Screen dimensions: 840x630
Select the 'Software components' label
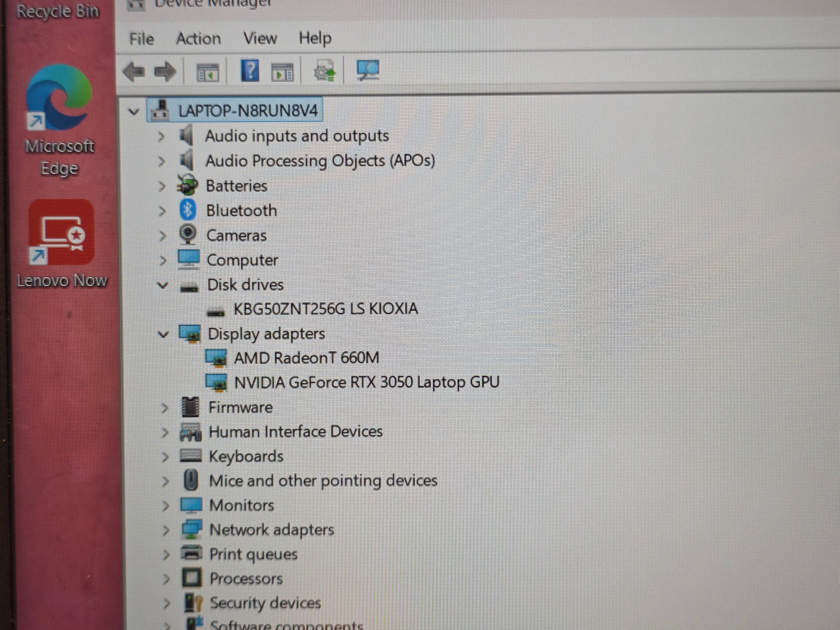(x=286, y=625)
